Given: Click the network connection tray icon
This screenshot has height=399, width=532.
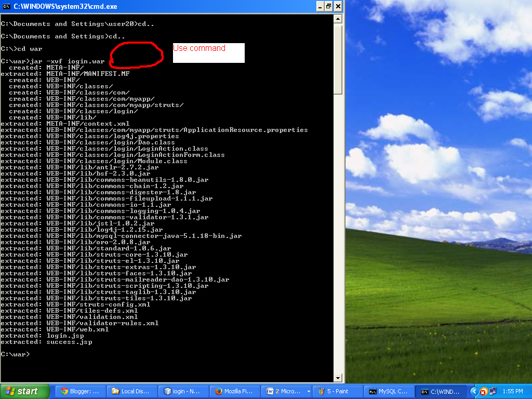Looking at the screenshot, I should click(x=493, y=392).
